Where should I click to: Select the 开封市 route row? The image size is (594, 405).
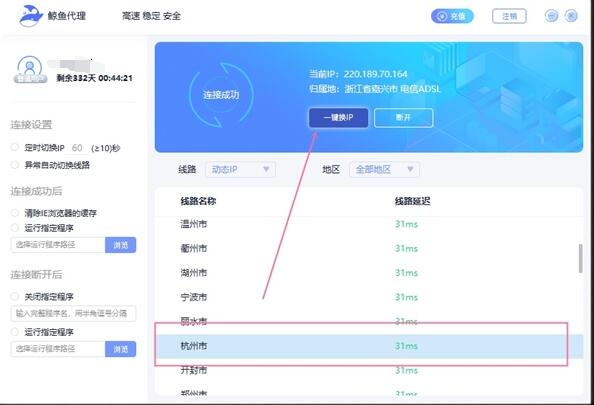pyautogui.click(x=369, y=370)
